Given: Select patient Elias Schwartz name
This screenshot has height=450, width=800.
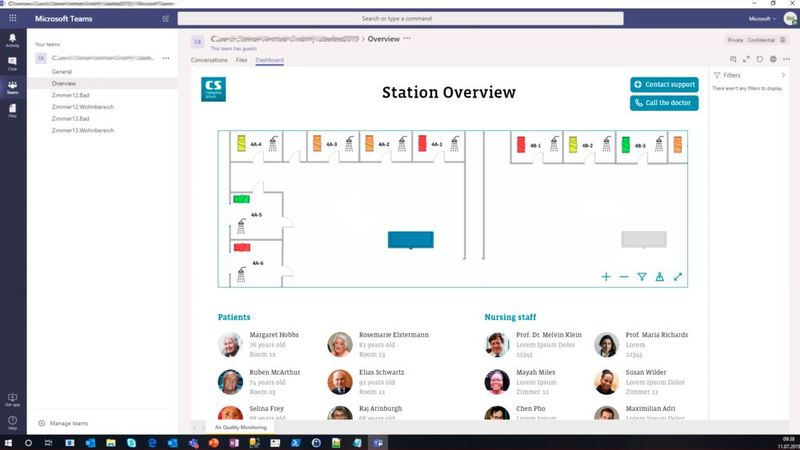Looking at the screenshot, I should 382,372.
